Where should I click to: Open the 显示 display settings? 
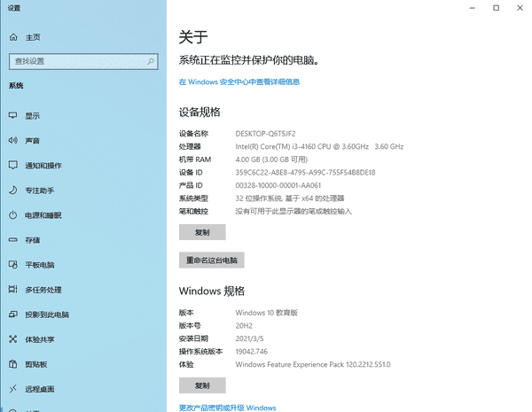coord(33,116)
